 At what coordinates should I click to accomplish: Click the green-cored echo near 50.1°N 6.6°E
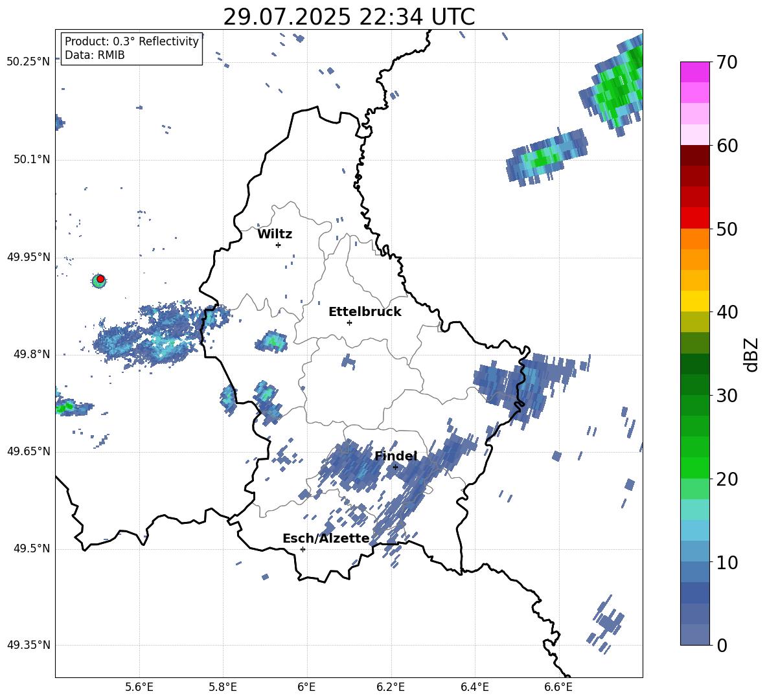click(x=545, y=157)
